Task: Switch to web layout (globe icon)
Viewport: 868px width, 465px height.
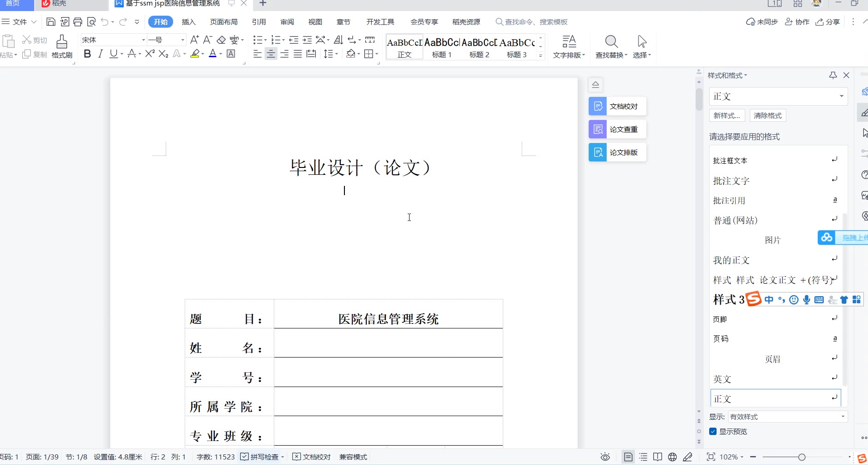Action: [x=672, y=457]
